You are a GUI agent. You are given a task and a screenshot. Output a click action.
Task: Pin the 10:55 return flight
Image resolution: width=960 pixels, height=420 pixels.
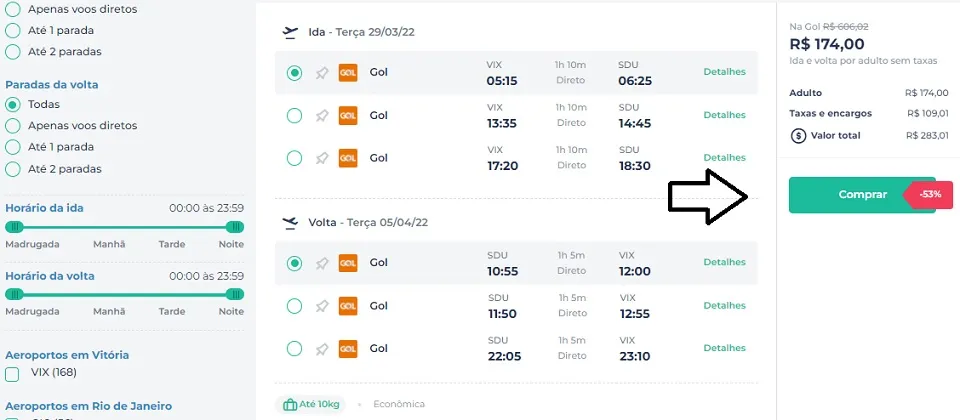(322, 263)
